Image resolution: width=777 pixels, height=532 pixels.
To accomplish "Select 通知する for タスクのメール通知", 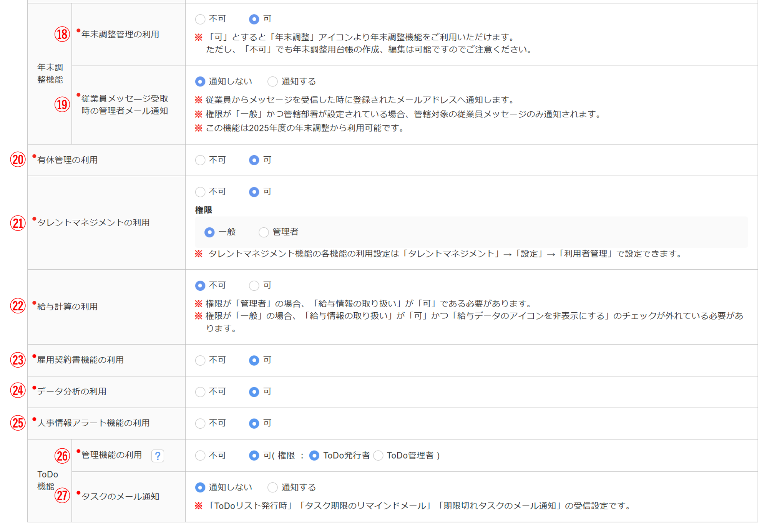I will [x=272, y=487].
